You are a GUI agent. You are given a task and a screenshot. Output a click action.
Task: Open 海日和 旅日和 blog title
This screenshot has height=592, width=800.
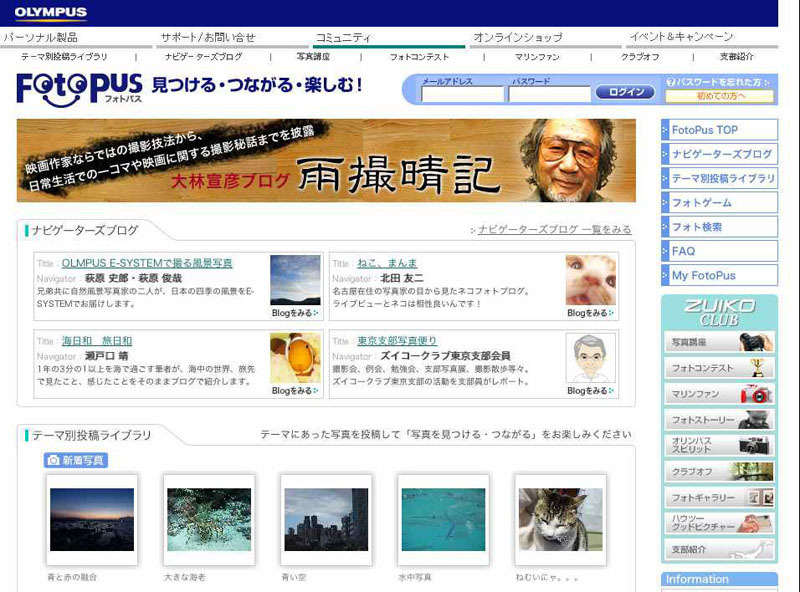coord(97,341)
